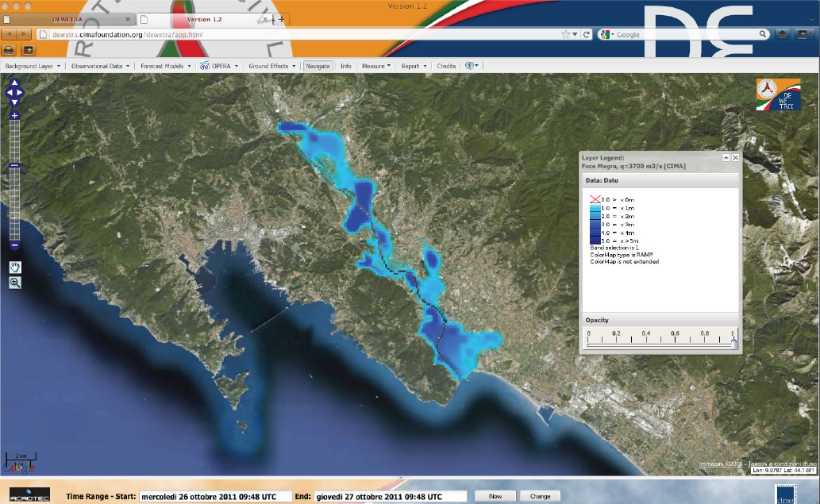
Task: Click the browser home icon
Action: (782, 34)
